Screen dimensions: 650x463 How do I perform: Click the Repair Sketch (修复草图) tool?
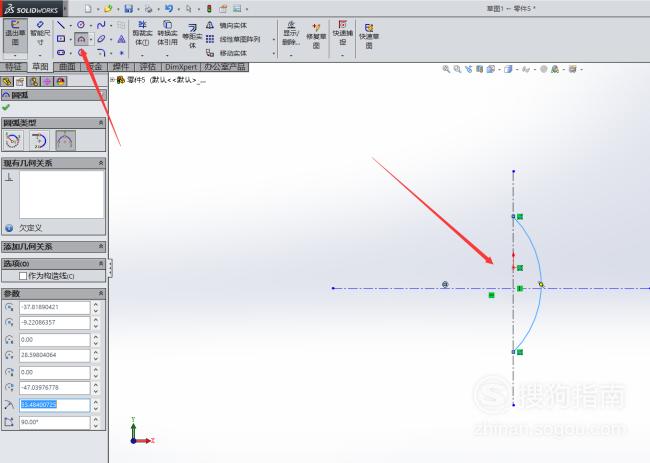click(316, 36)
